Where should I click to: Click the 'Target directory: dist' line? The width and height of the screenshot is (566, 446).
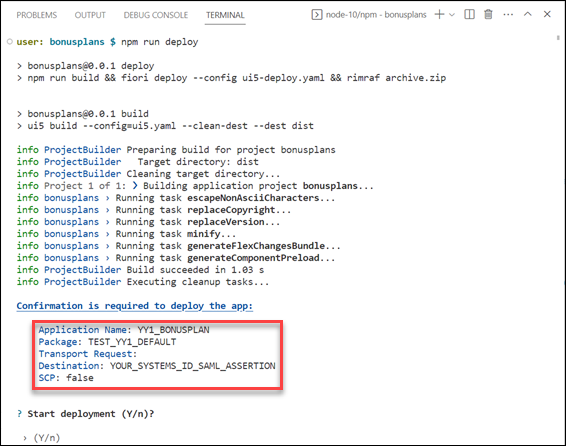pos(138,162)
